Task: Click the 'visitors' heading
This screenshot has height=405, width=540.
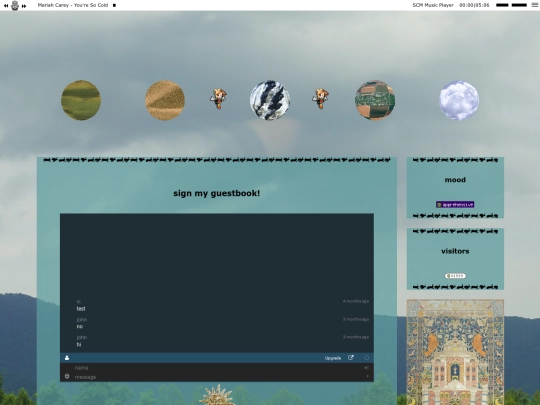Action: (455, 251)
